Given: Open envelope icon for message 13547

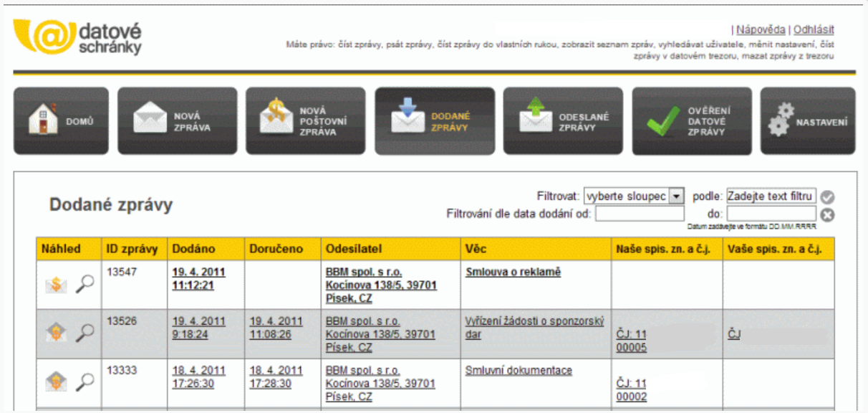Looking at the screenshot, I should (x=55, y=285).
